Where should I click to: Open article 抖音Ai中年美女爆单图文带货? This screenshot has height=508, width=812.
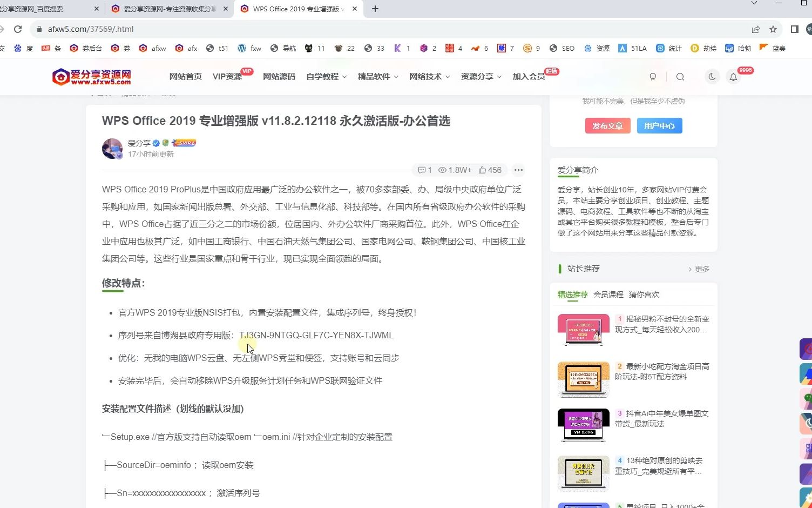[x=662, y=418]
